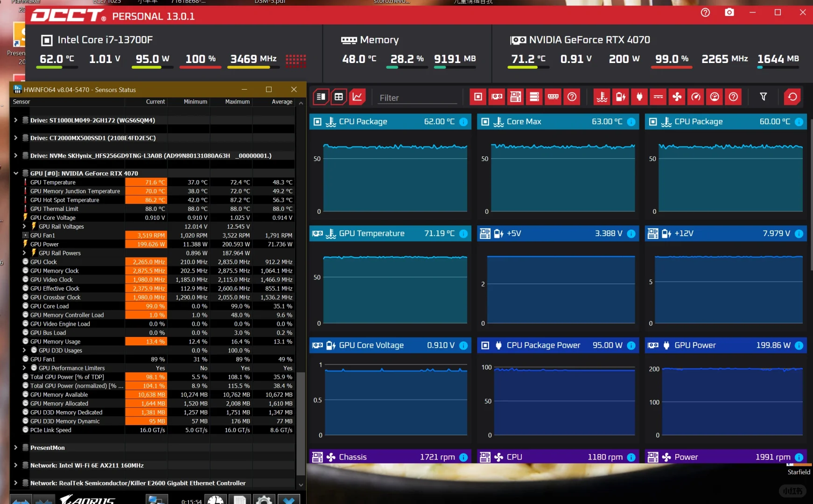Switch OCCT monitoring to table grid view
Viewport: 813px width, 504px height.
point(339,97)
